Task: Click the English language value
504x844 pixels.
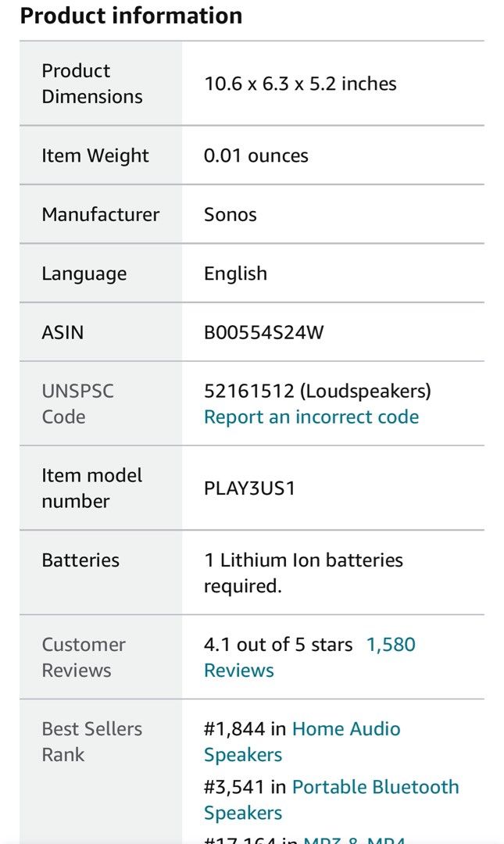Action: [235, 274]
